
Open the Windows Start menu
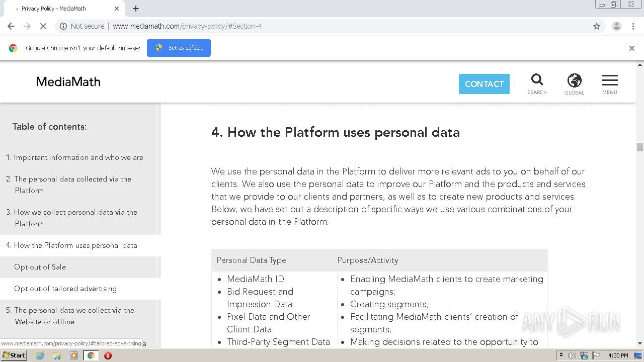14,355
